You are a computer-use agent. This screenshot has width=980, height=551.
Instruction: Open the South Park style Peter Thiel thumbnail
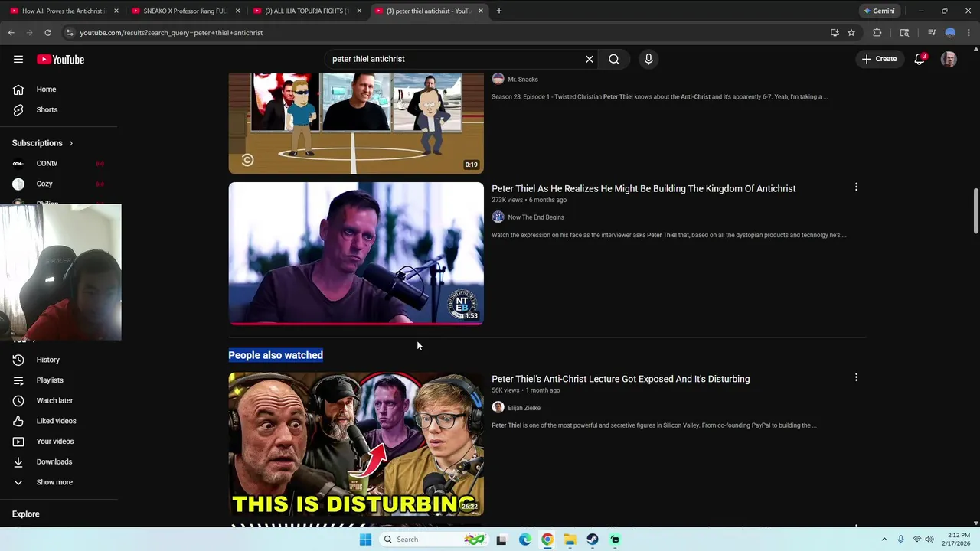[x=356, y=123]
